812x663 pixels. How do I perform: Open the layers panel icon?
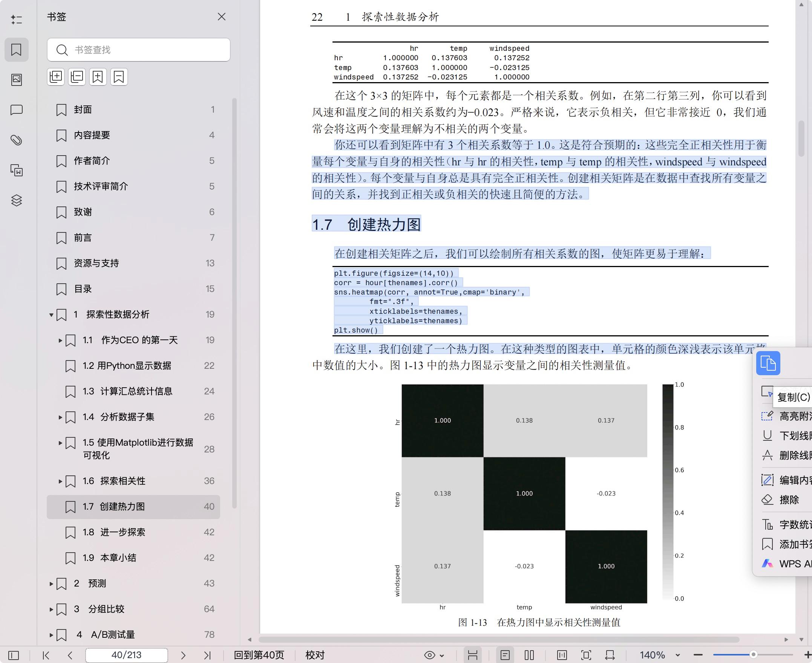[x=17, y=200]
